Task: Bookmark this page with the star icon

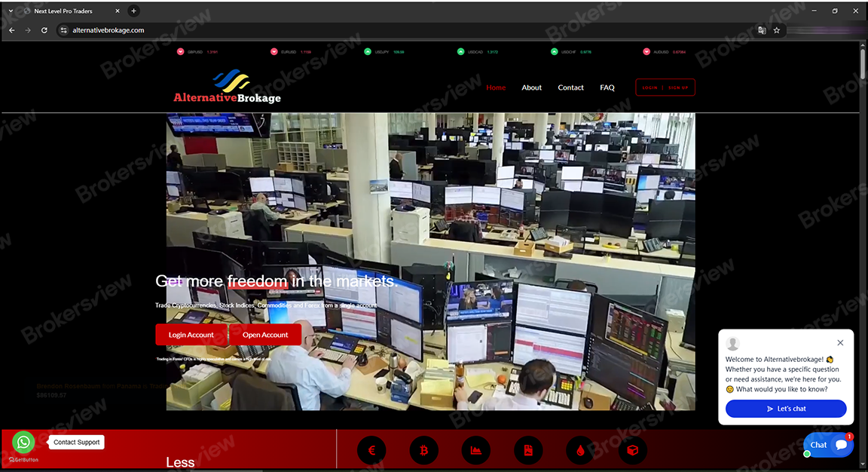Action: point(777,30)
